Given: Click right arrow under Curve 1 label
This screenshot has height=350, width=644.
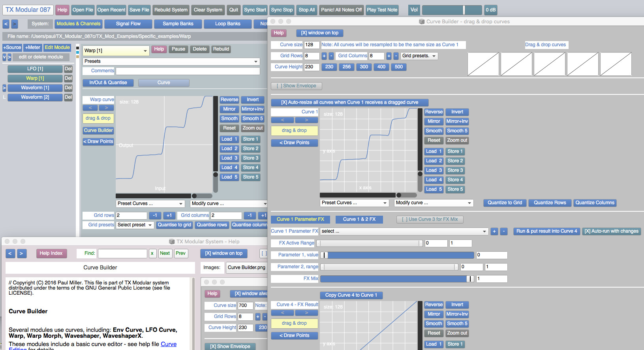Looking at the screenshot, I should click(x=306, y=120).
